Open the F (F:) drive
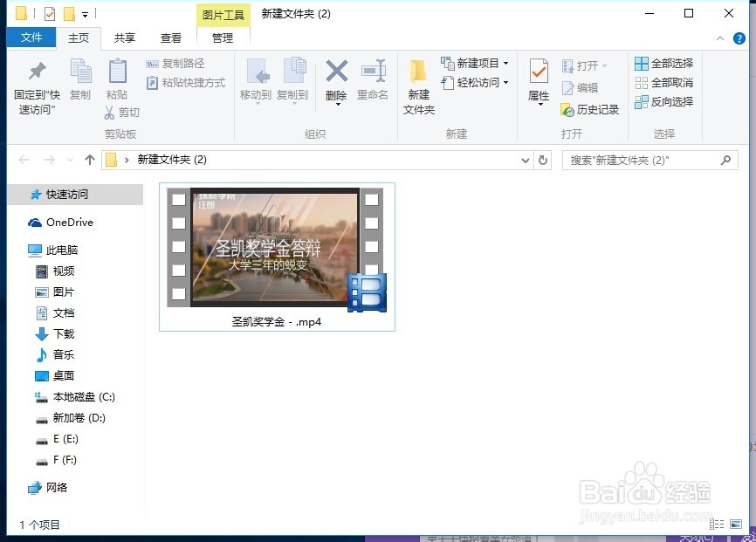 pos(57,460)
